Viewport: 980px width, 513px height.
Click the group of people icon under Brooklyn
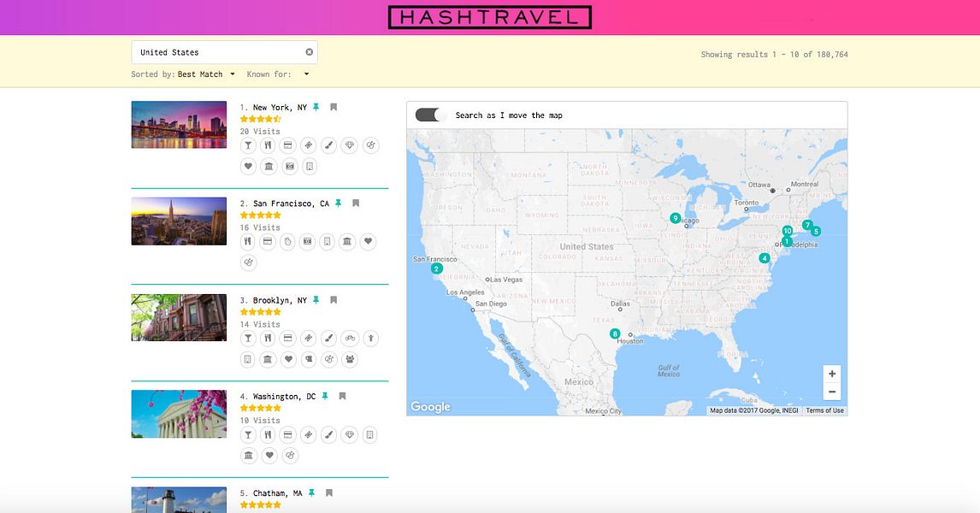coord(350,359)
